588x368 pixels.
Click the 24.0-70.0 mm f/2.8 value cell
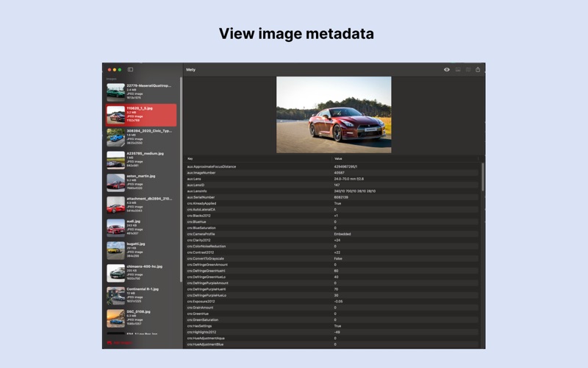(348, 179)
